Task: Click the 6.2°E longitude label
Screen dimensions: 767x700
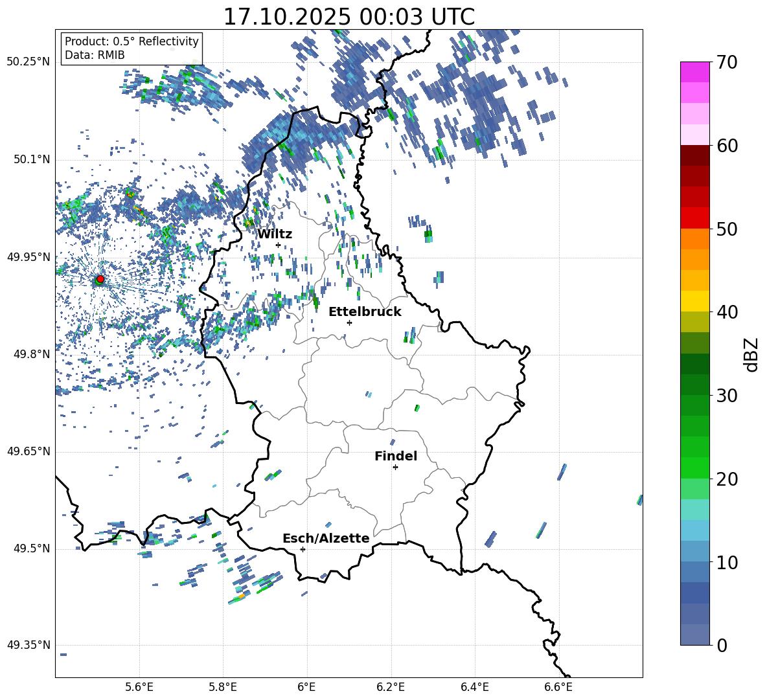Action: click(x=391, y=687)
